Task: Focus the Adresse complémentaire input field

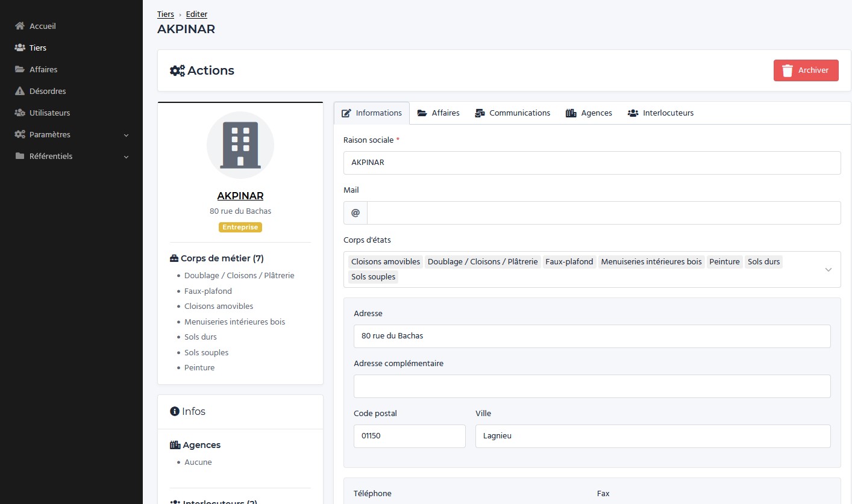Action: point(592,386)
